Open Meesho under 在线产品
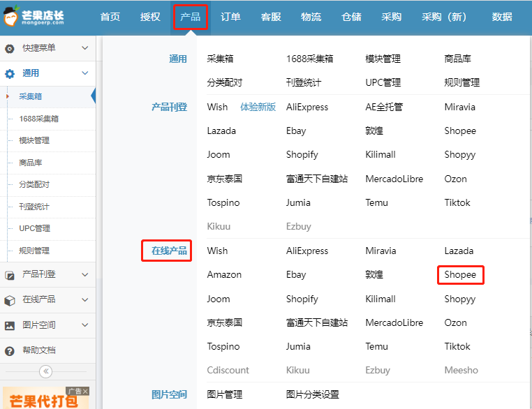 [461, 371]
